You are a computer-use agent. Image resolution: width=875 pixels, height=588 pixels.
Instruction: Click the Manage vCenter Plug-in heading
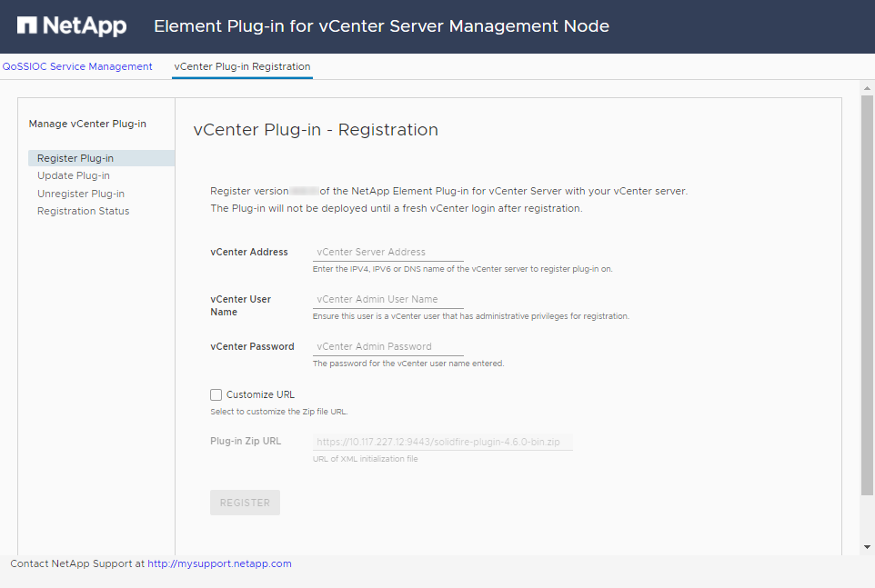(x=87, y=124)
